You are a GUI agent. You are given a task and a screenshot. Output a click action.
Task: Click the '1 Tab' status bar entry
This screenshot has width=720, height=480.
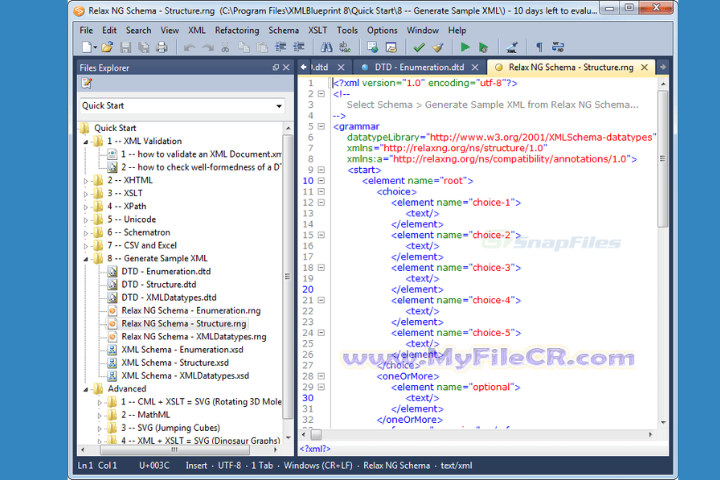262,466
